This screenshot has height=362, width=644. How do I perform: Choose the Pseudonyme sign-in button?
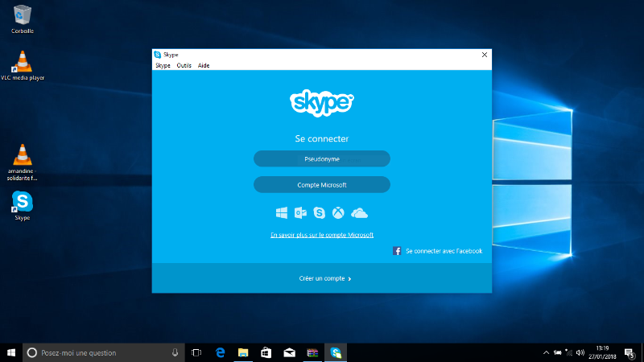[x=322, y=158]
